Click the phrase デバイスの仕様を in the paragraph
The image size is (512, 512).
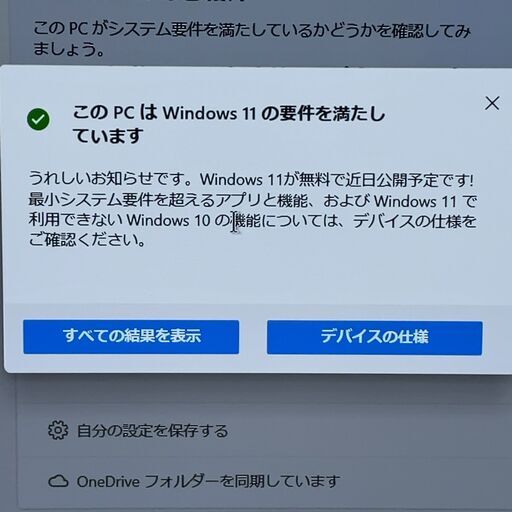tap(414, 221)
